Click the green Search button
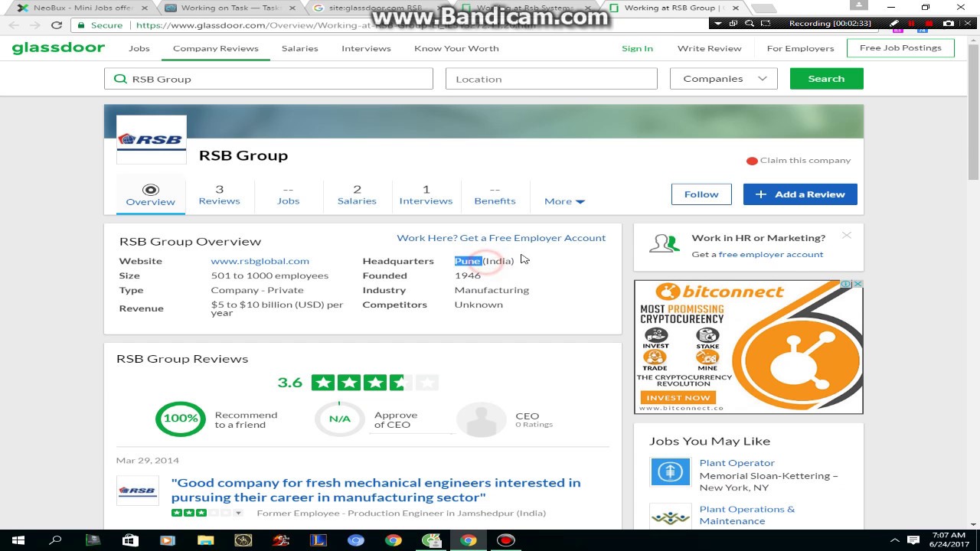Screen dimensions: 980x551 click(x=826, y=79)
